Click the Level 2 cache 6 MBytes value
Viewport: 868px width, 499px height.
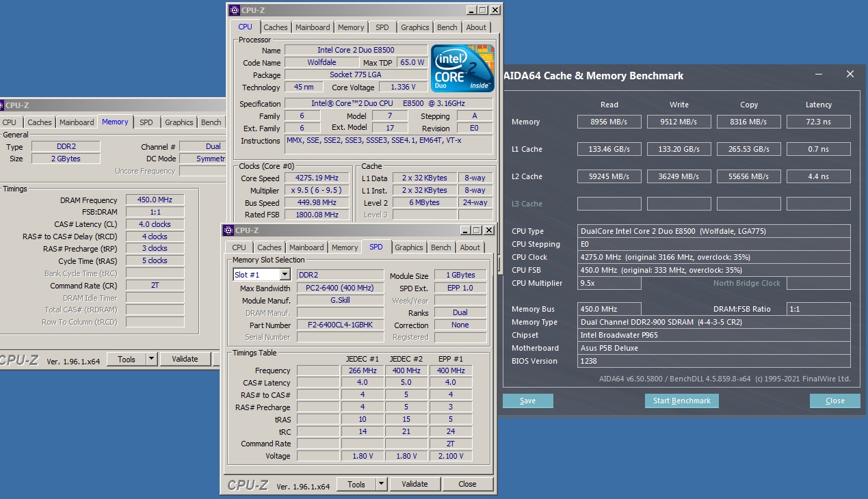[x=424, y=202]
